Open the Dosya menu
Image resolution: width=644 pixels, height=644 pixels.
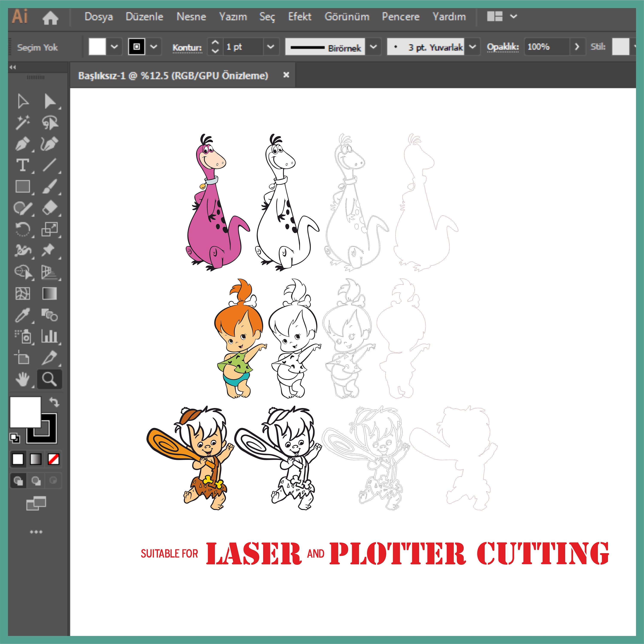point(99,16)
